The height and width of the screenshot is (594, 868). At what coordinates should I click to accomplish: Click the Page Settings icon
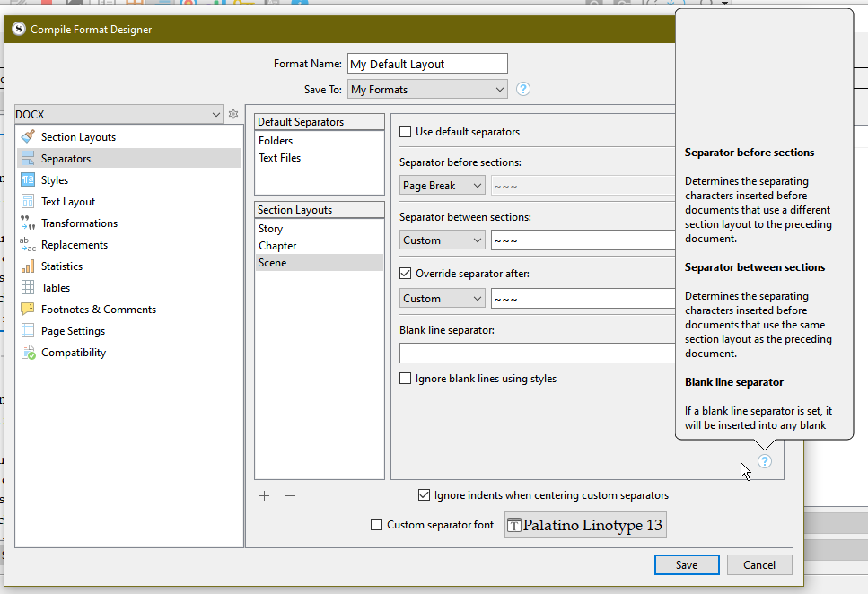(x=28, y=330)
